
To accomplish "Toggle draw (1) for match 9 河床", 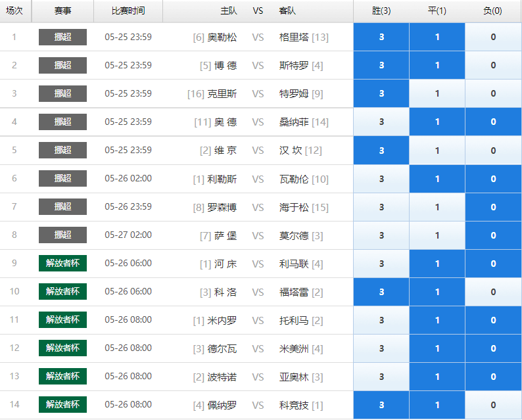I will click(437, 264).
